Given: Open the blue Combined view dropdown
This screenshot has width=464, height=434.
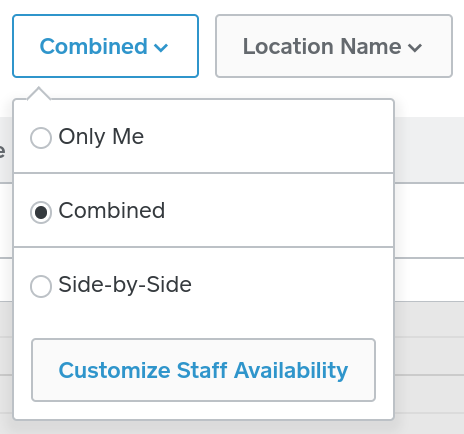Looking at the screenshot, I should pyautogui.click(x=105, y=46).
